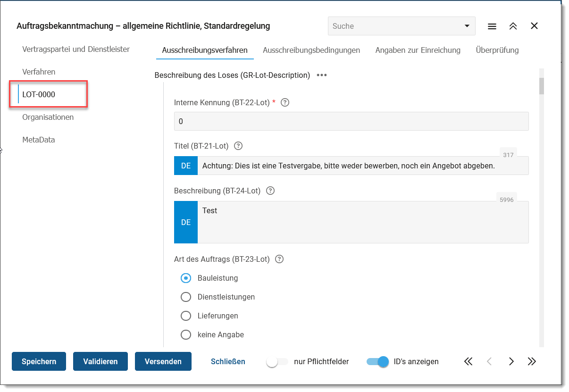Click into the Interne Kennung input field
Viewport: 569px width, 392px height.
(351, 121)
